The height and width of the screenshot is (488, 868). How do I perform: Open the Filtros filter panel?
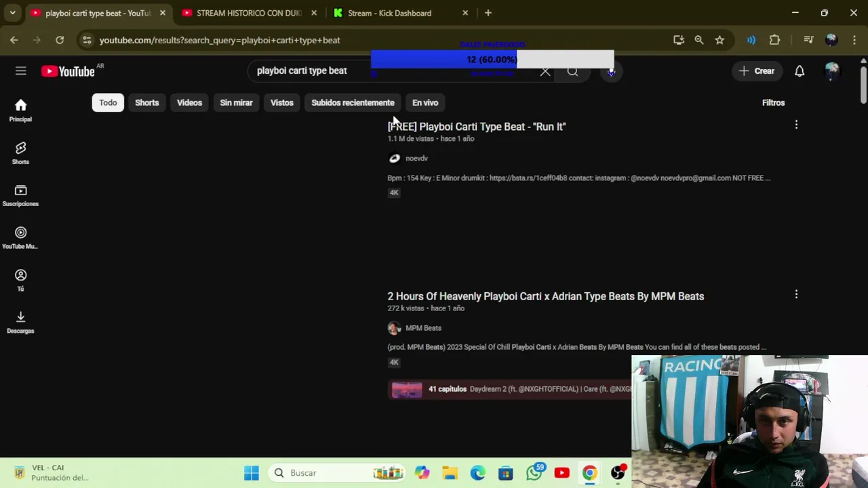(x=773, y=102)
